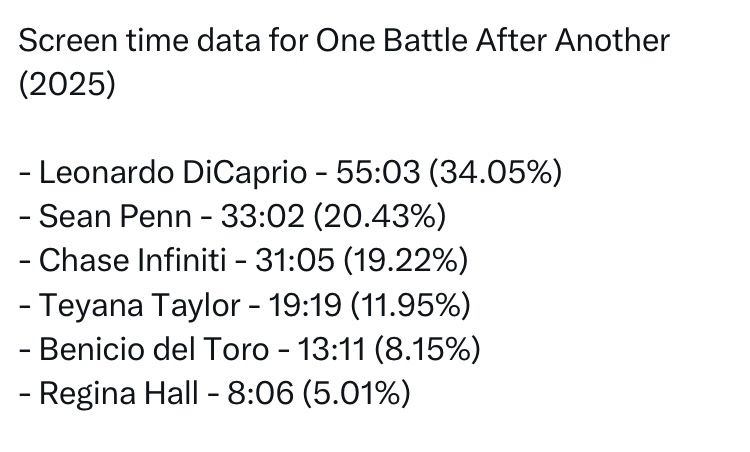Select the name Chase Infiniti
750x452 pixels.
[135, 261]
